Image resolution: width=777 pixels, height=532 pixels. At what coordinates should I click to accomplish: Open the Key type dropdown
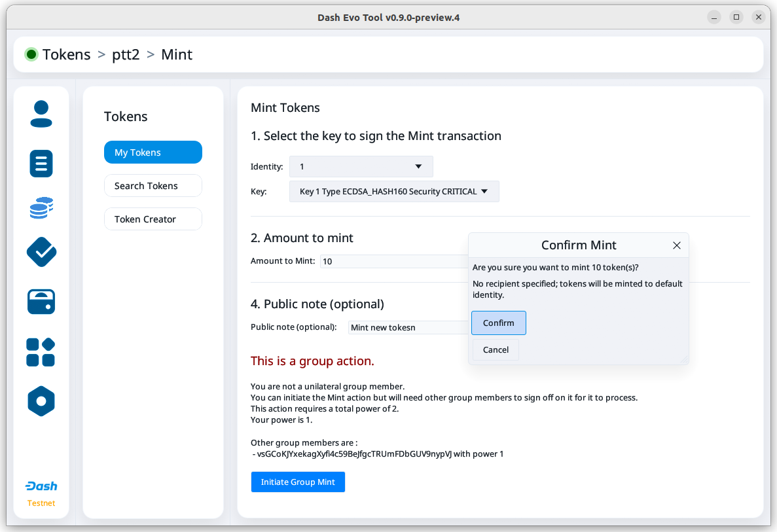click(394, 192)
